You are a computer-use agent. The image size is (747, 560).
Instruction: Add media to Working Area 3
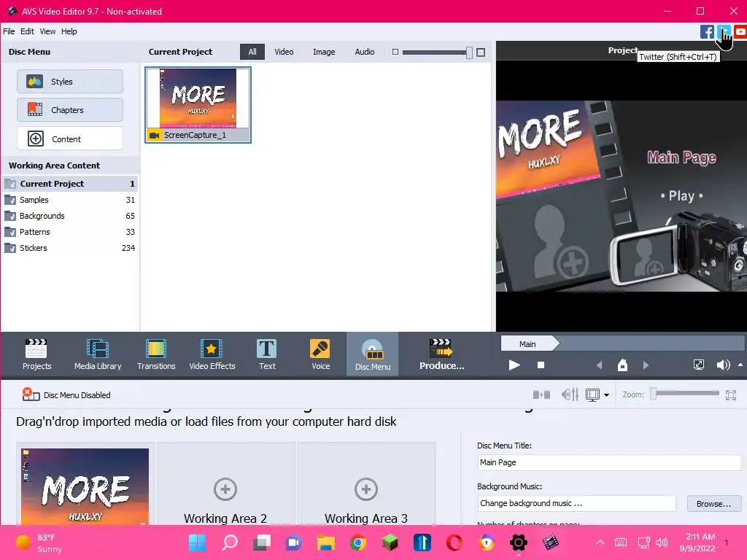click(366, 489)
